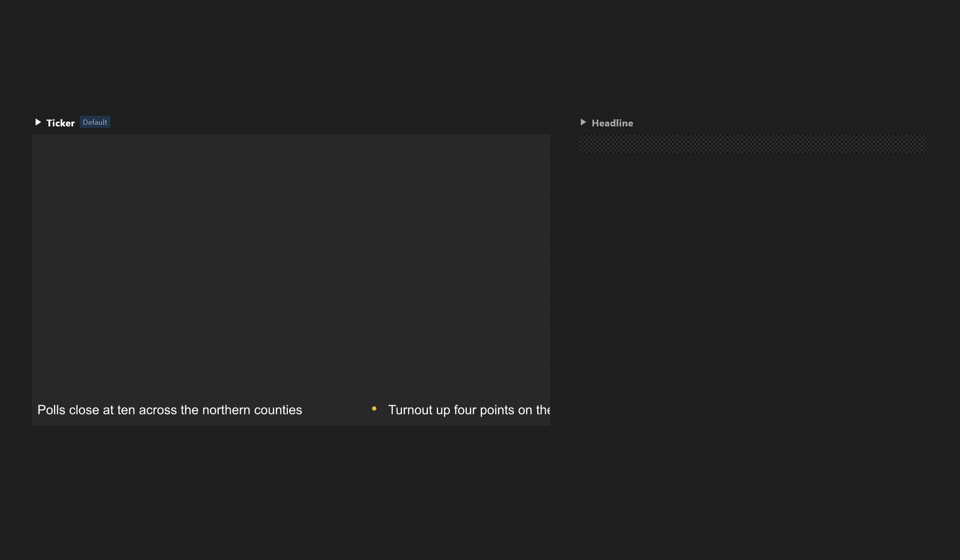
Task: Click the Default badge next to Ticker
Action: [95, 122]
